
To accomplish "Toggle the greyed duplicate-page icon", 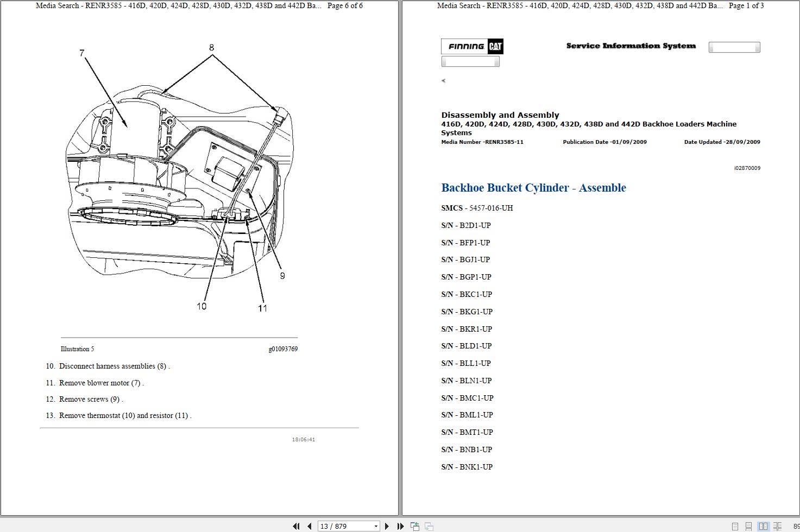I will tap(429, 526).
